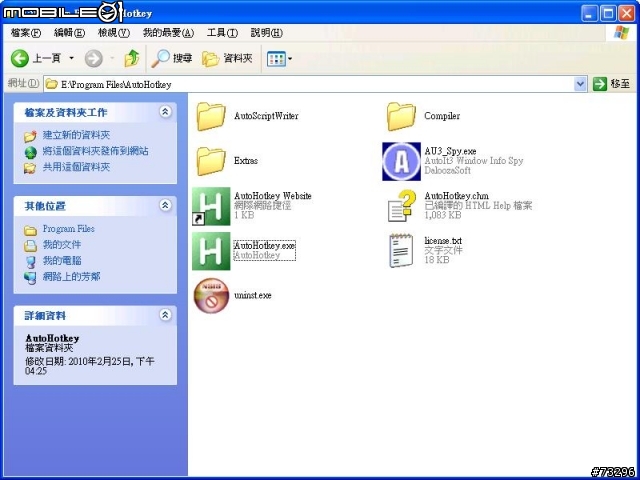640x480 pixels.
Task: Click the 將這個資料夾發佈到網站 link
Action: [96, 151]
